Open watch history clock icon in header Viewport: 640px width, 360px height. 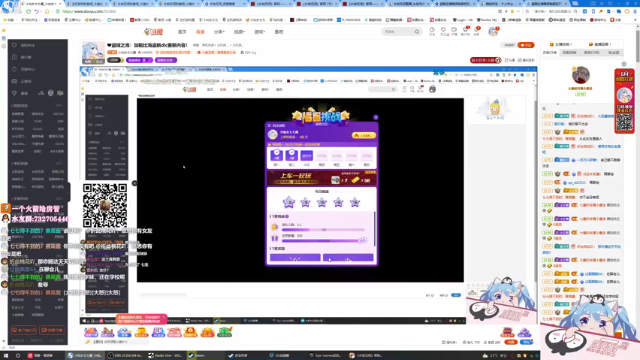[432, 30]
